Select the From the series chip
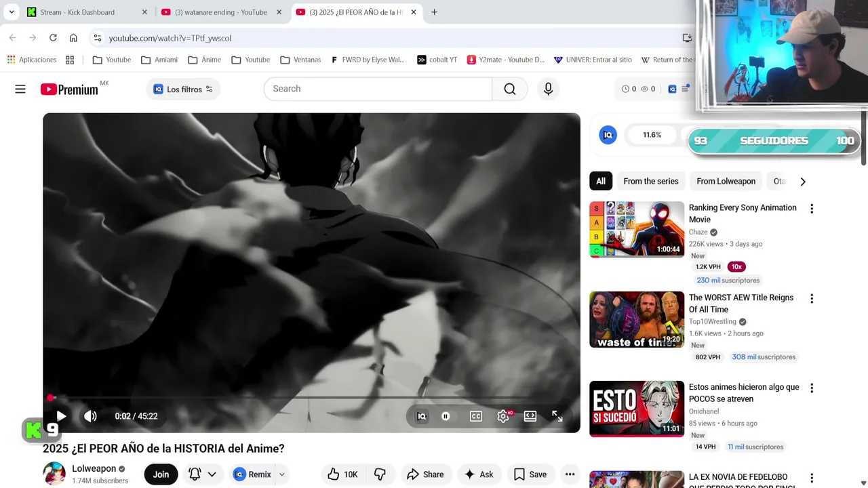This screenshot has height=488, width=868. (651, 181)
